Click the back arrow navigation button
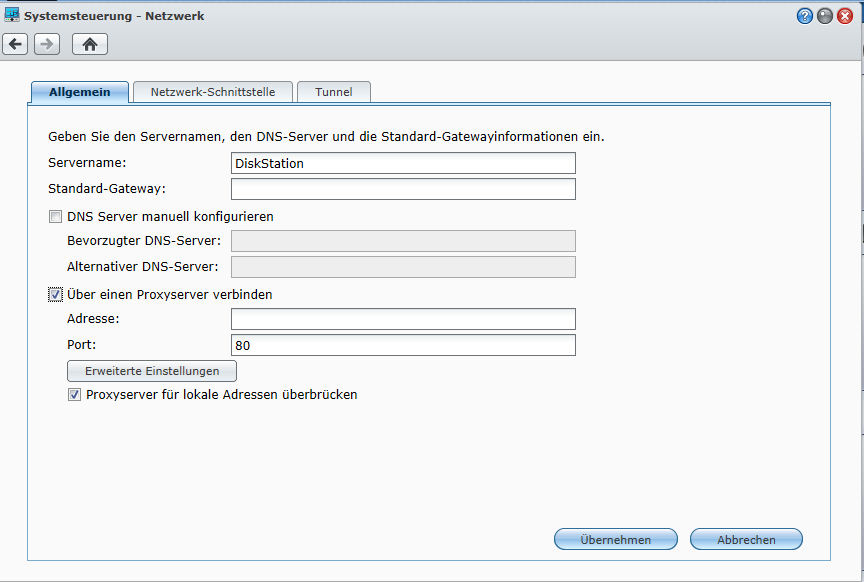This screenshot has width=864, height=582. (15, 44)
